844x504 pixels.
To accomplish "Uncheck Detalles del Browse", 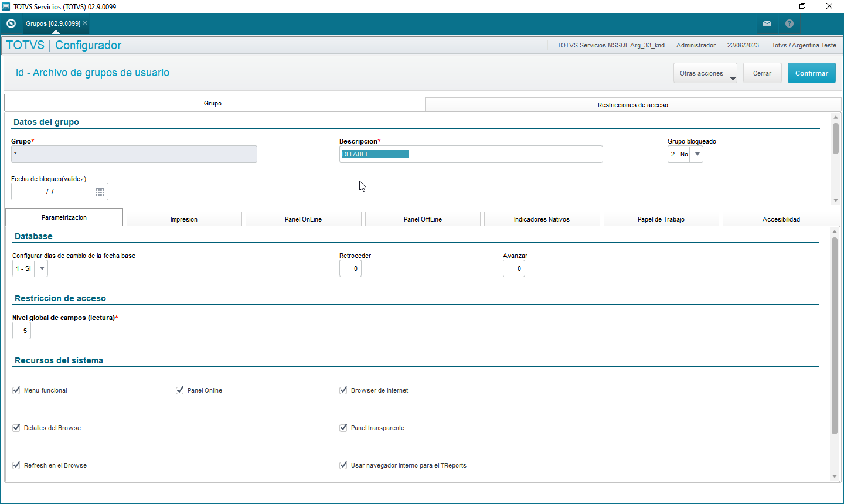I will click(16, 428).
